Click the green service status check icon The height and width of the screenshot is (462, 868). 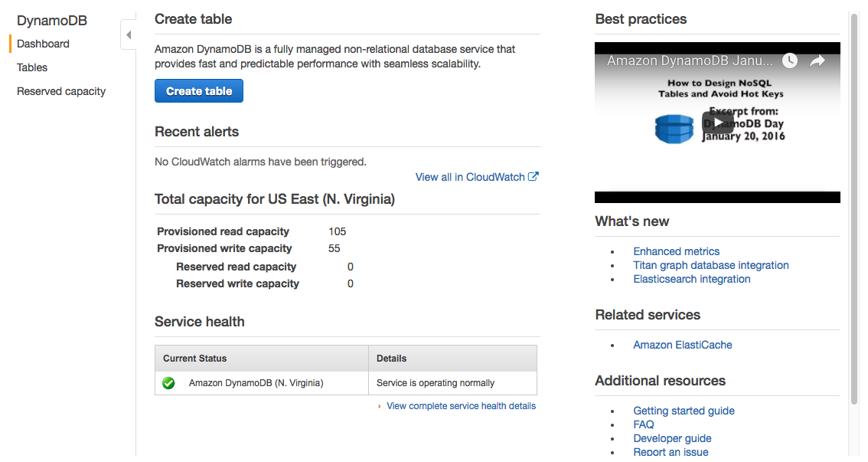tap(168, 383)
